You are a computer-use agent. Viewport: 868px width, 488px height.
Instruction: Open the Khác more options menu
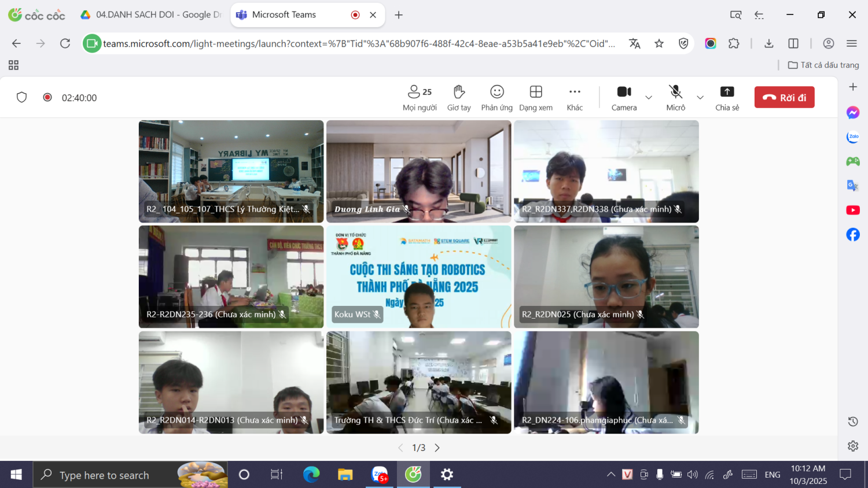pyautogui.click(x=575, y=98)
